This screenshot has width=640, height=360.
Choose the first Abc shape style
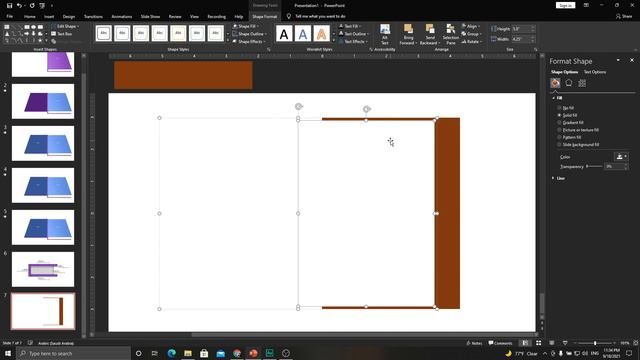click(104, 33)
